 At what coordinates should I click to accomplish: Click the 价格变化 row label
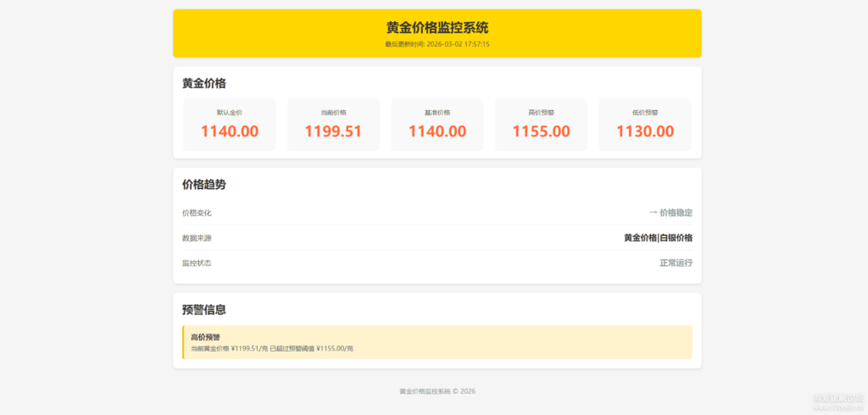click(197, 213)
